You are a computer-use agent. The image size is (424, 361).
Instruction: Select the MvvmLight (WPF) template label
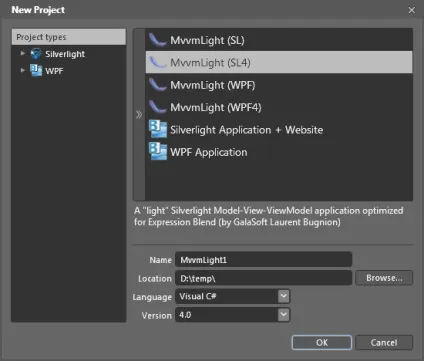tap(213, 85)
